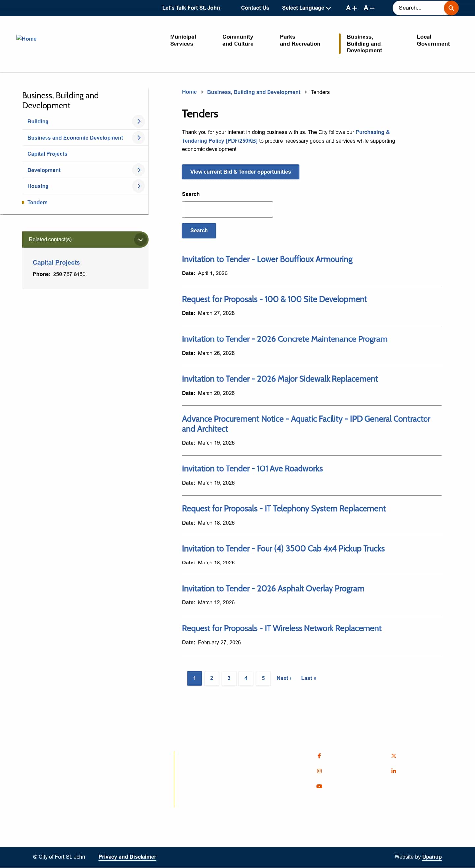Go to pagination page 3
Image resolution: width=475 pixels, height=868 pixels.
point(229,678)
